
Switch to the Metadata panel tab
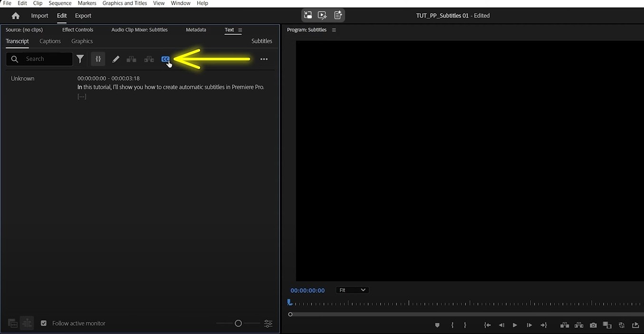[196, 29]
